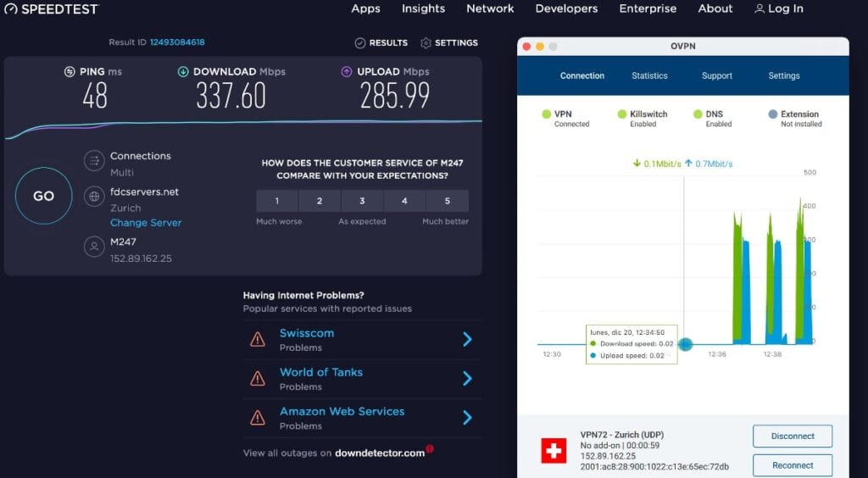Image resolution: width=868 pixels, height=478 pixels.
Task: Click the Killswitch status dot
Action: 621,114
